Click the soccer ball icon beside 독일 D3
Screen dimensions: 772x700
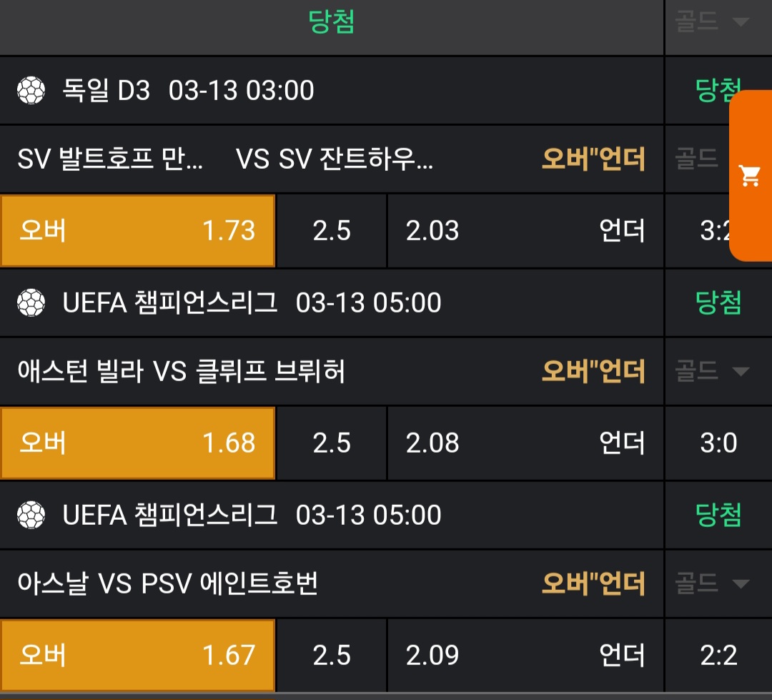tap(31, 91)
